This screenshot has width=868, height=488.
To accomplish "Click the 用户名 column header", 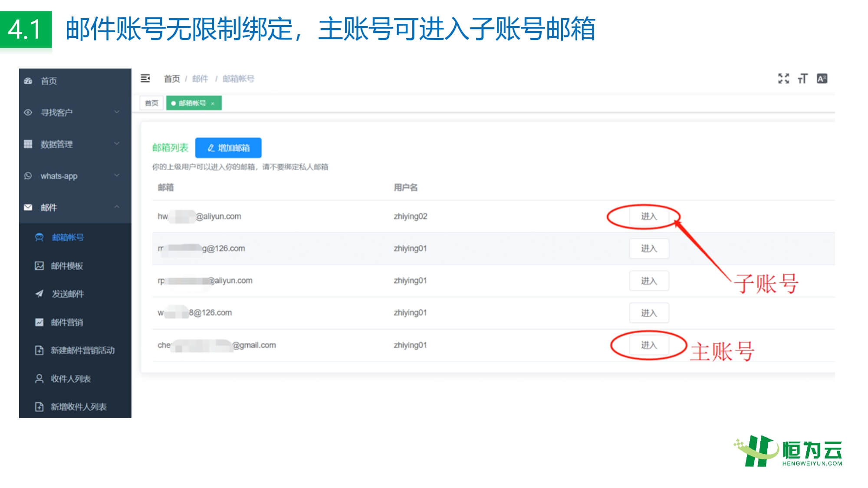I will click(406, 187).
